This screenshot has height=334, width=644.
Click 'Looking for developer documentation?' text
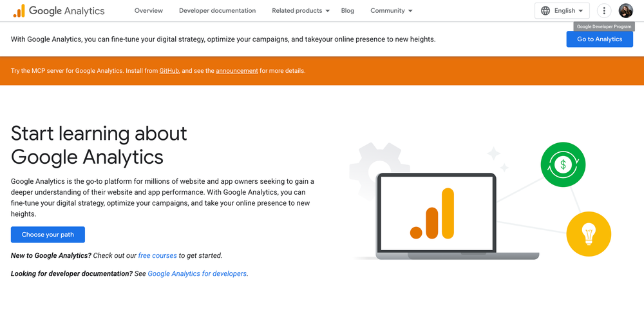click(x=71, y=273)
